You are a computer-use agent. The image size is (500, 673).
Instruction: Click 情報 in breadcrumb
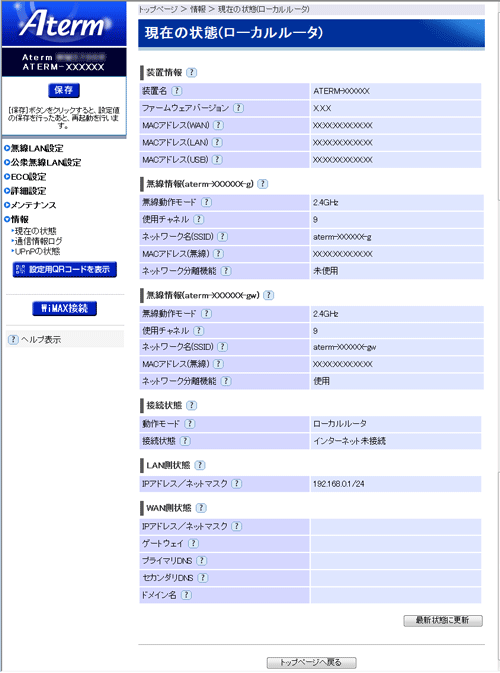click(198, 9)
